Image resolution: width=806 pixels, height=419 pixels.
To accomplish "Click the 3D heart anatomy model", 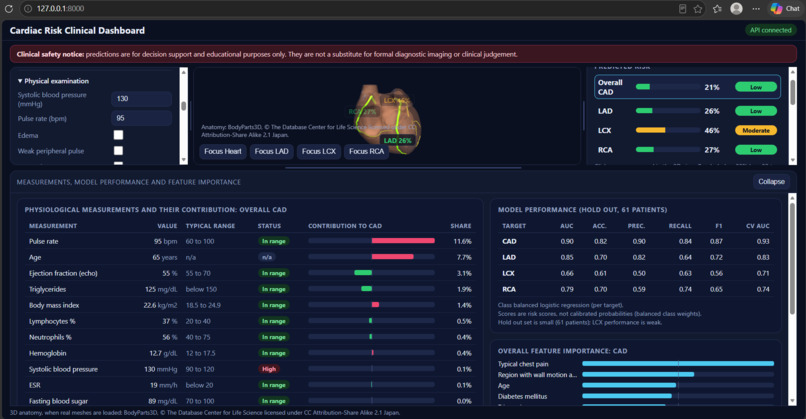I will click(x=387, y=118).
